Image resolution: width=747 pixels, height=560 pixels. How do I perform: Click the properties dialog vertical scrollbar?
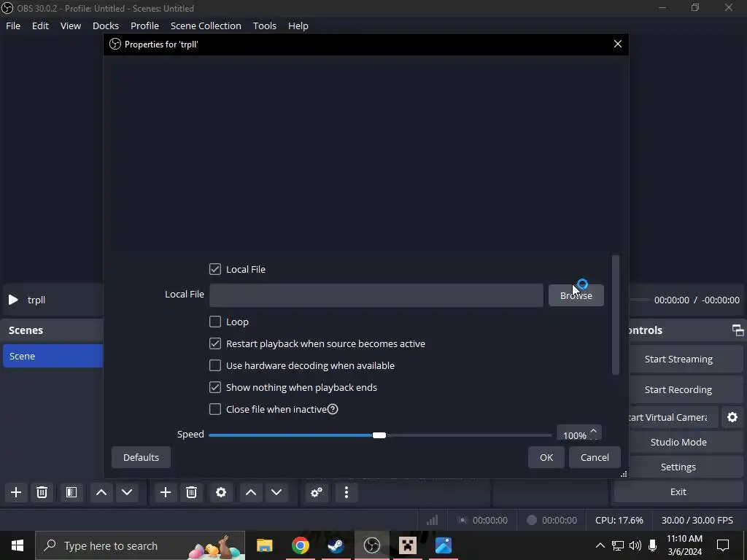pyautogui.click(x=616, y=315)
